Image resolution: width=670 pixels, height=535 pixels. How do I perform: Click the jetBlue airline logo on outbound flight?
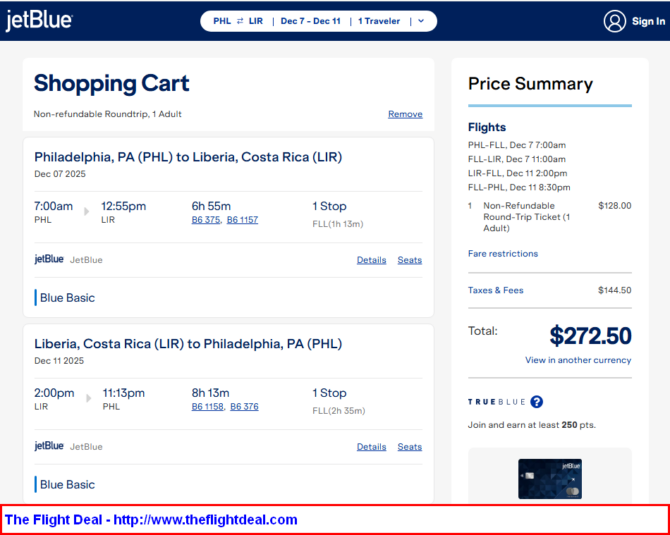click(49, 260)
